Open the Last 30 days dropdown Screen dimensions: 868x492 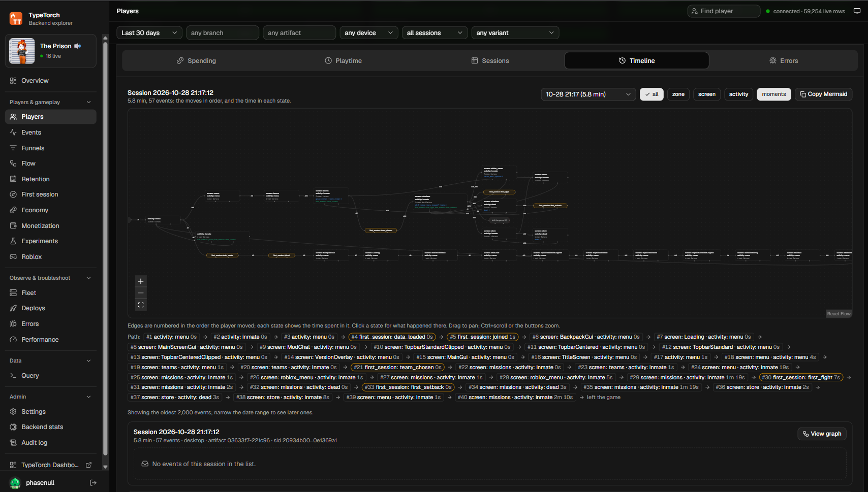pos(149,33)
